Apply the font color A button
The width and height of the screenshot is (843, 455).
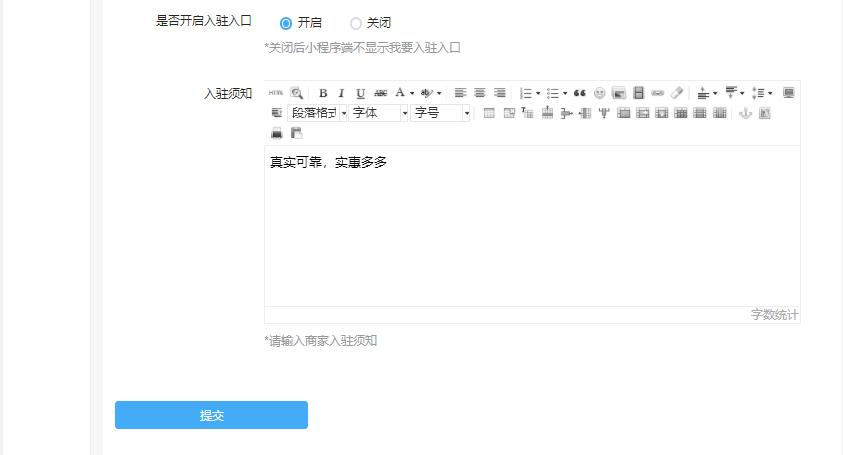pos(400,93)
